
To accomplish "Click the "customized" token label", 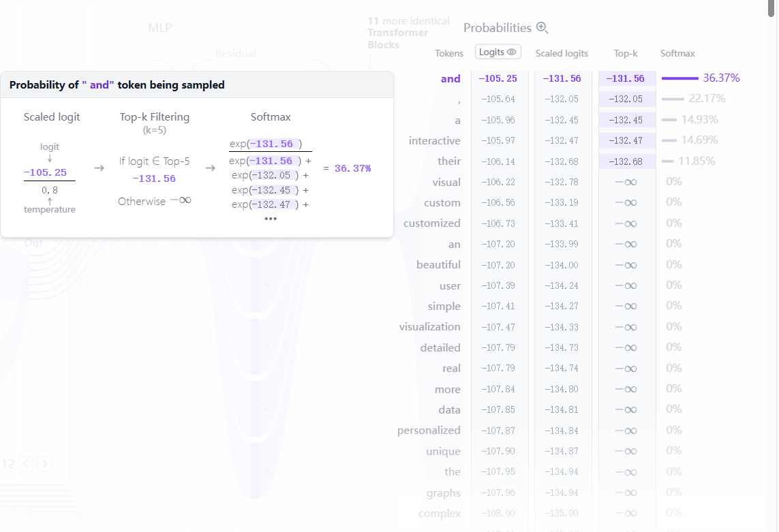I will [432, 223].
